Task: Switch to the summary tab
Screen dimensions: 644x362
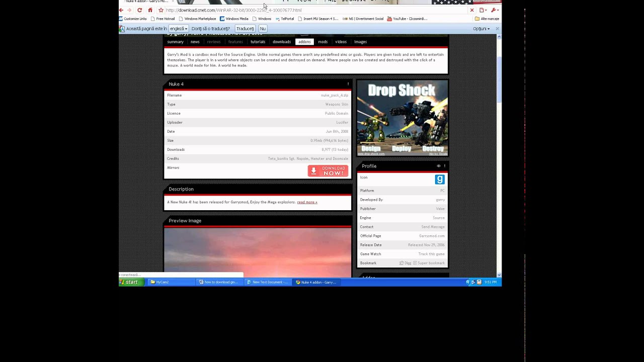Action: point(175,42)
